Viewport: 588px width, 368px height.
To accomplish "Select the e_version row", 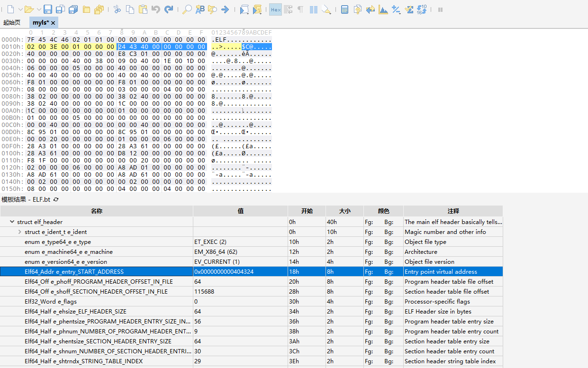I will click(252, 261).
